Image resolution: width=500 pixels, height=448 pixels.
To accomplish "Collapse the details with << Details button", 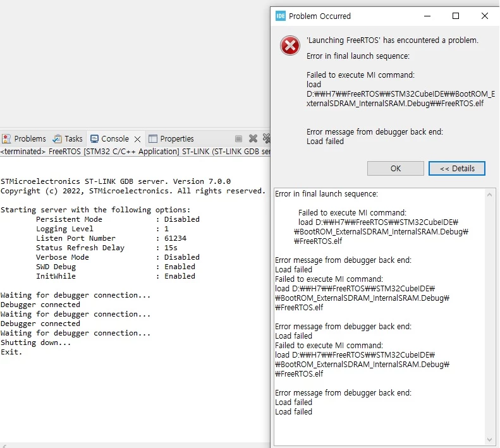I will [x=456, y=168].
